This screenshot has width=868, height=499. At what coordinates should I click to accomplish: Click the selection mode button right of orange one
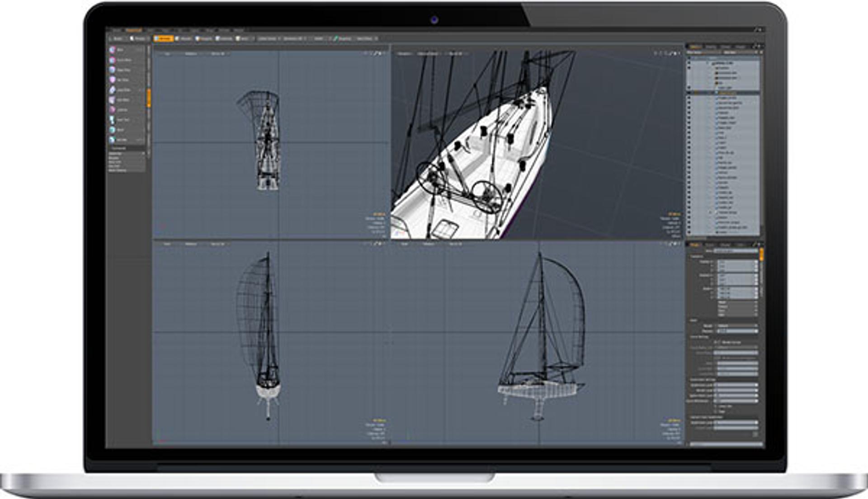coord(184,38)
